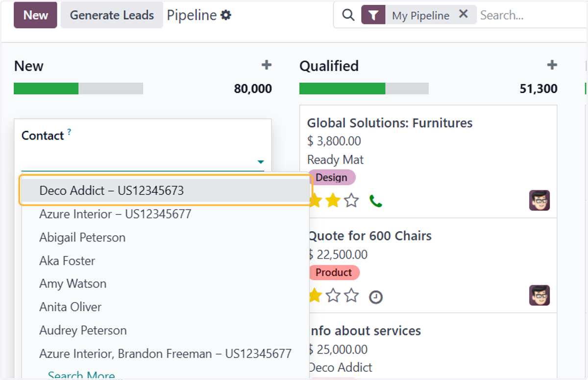Click Qualified column progress bar green segment
This screenshot has height=380, width=588.
342,89
